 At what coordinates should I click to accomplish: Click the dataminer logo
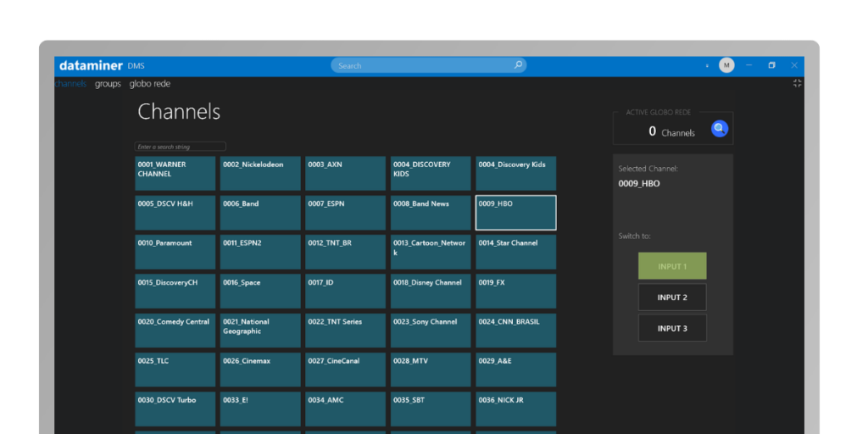point(91,66)
